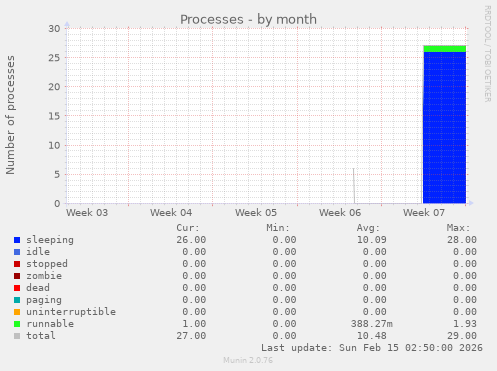Click the chart title 'Processes - by month'
This screenshot has width=497, height=371.
click(x=248, y=20)
